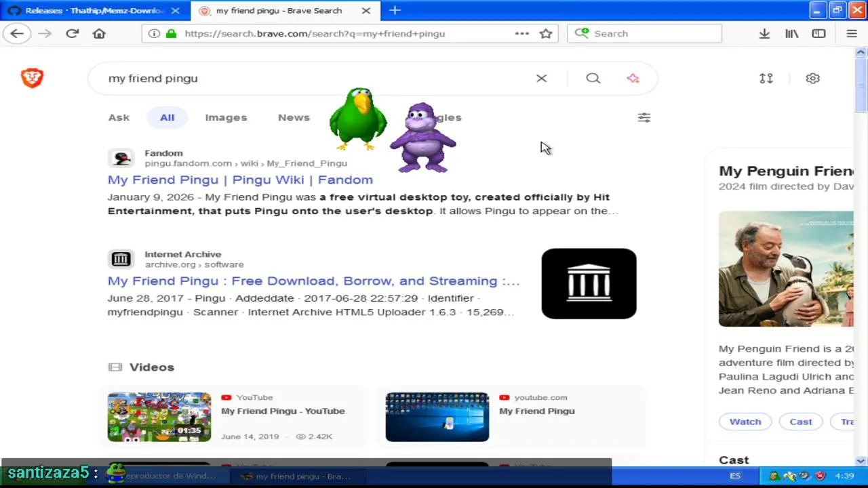
Task: Open youtube.com My Friend Pingu video title
Action: pos(537,411)
